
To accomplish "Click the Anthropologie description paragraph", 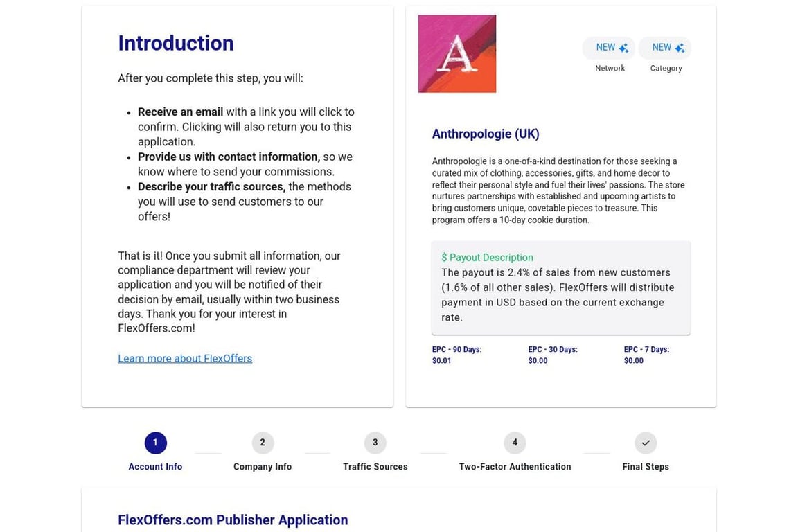I will (558, 190).
